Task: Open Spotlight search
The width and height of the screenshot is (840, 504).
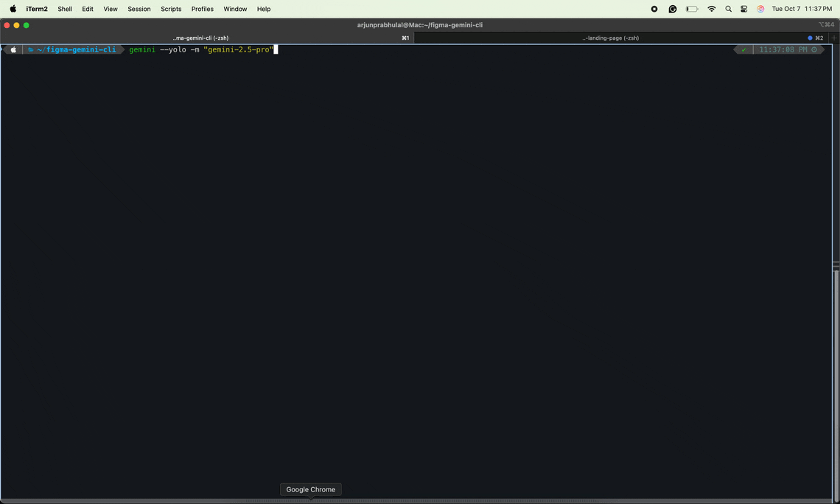Action: coord(728,9)
